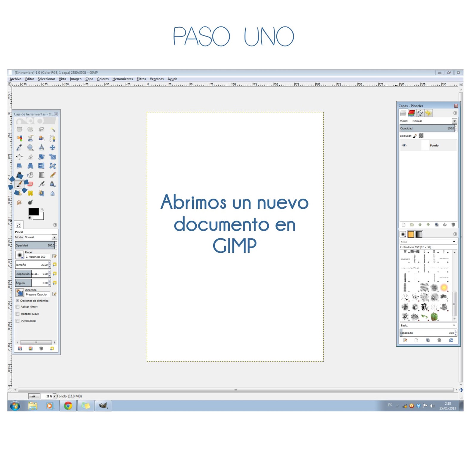
Task: Select the Measure compass tool
Action: (41, 148)
